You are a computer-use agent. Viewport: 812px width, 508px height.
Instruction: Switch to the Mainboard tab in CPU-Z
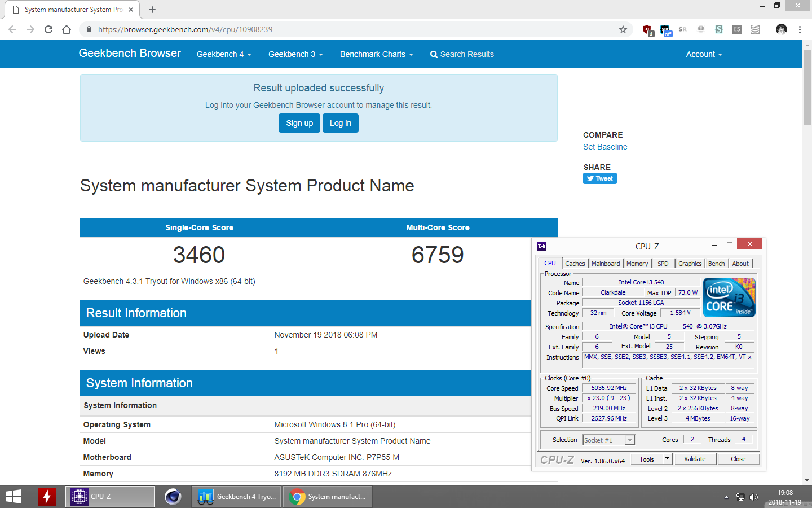point(606,264)
